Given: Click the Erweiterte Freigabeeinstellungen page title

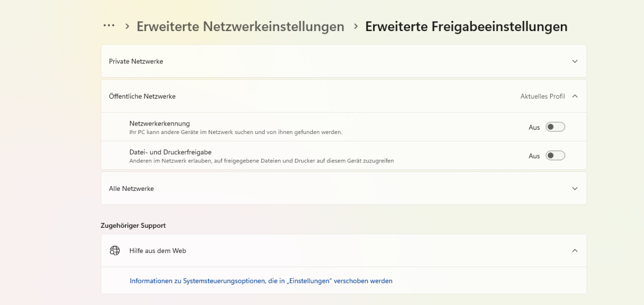Looking at the screenshot, I should [466, 26].
